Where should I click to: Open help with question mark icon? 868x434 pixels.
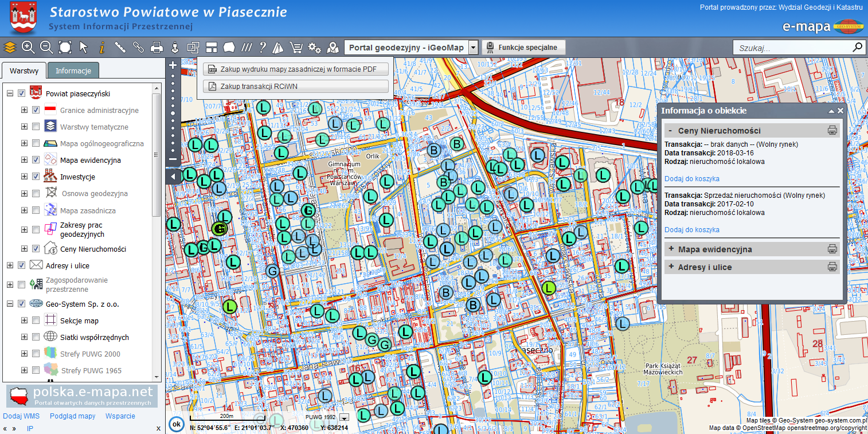coord(263,47)
